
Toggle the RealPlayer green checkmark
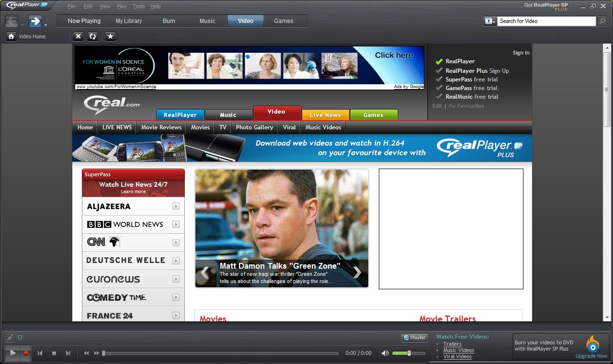pos(439,61)
